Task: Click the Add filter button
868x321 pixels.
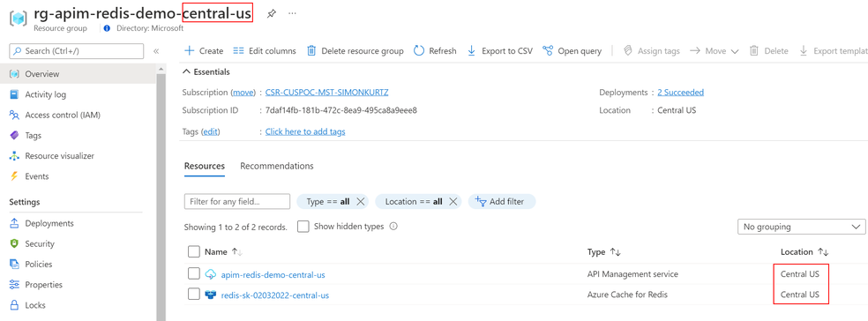Action: (x=502, y=201)
